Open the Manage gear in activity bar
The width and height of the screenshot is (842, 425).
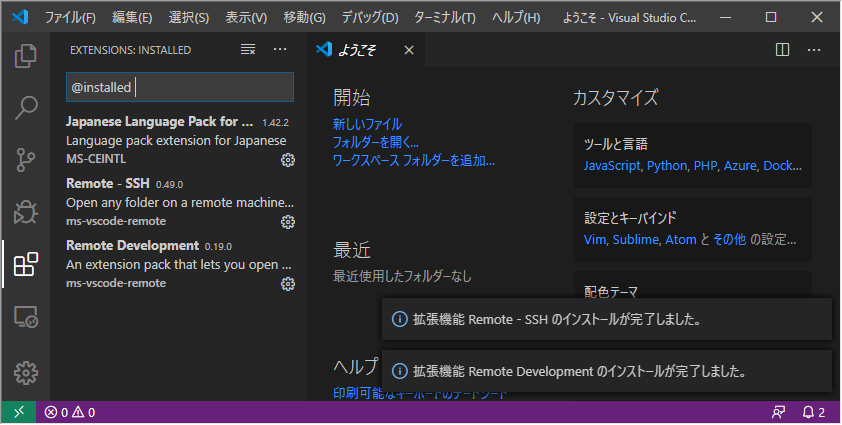25,372
